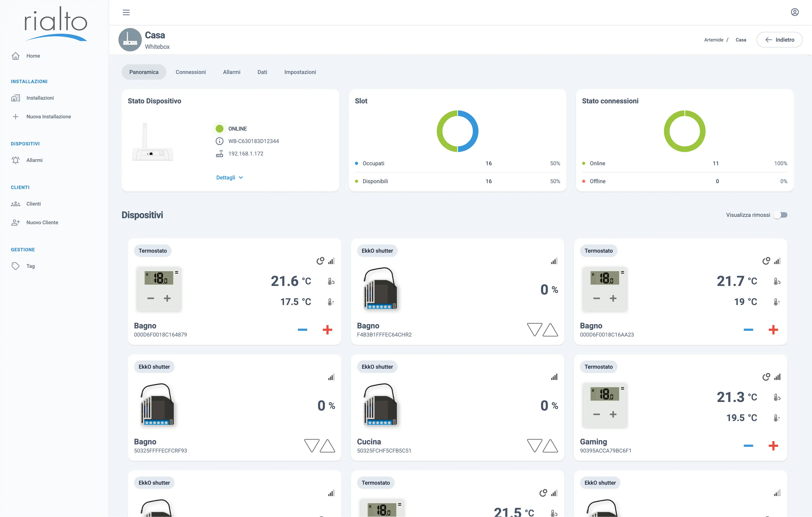Click the network icon beside 192.168.1.172
Screen dimensions: 812x517
[220, 154]
